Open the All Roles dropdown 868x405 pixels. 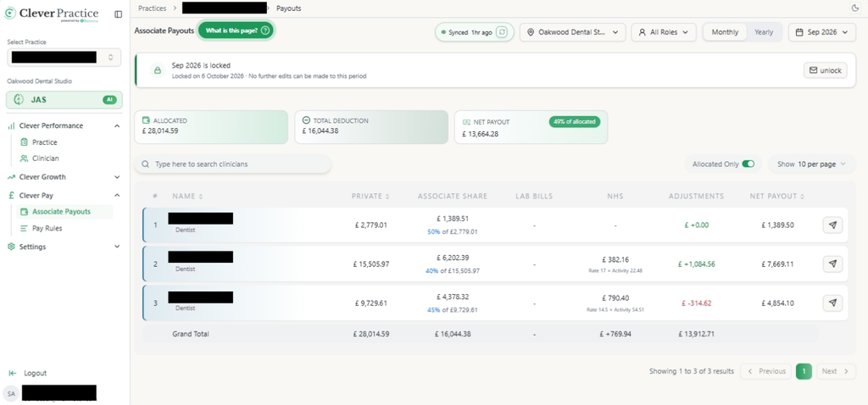(663, 32)
